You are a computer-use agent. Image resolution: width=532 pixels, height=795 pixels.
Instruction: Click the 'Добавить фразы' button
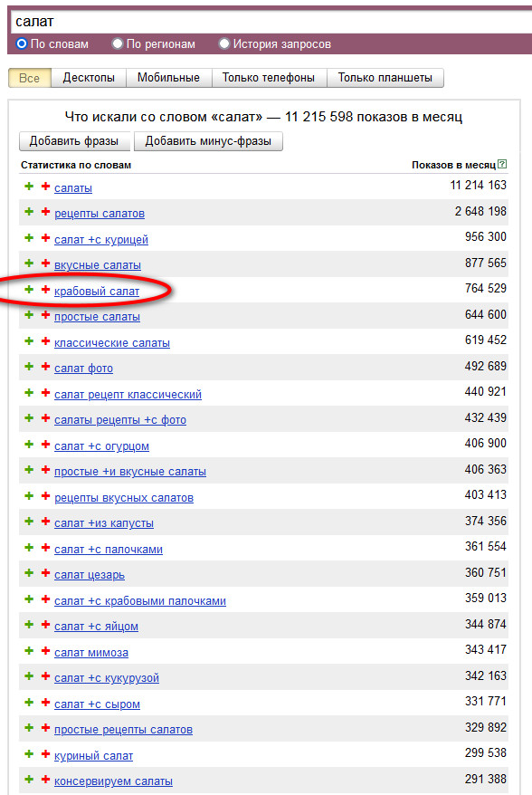(74, 141)
